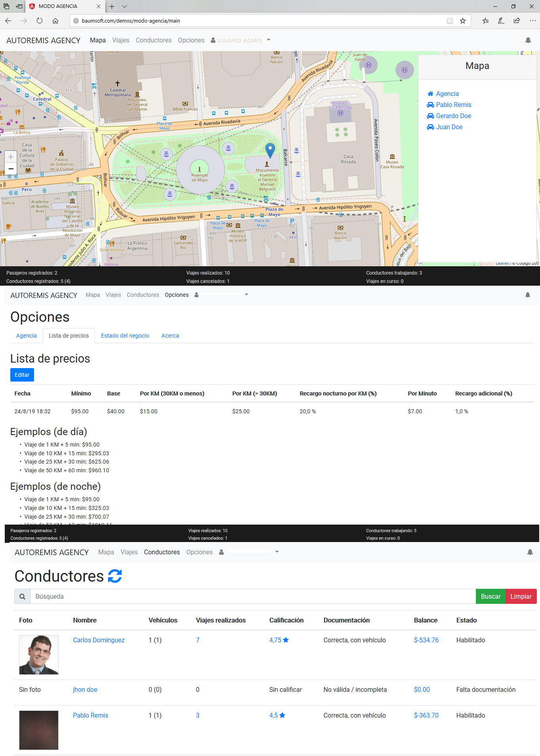The image size is (540, 756).
Task: Open browser settings and more menu
Action: [532, 21]
